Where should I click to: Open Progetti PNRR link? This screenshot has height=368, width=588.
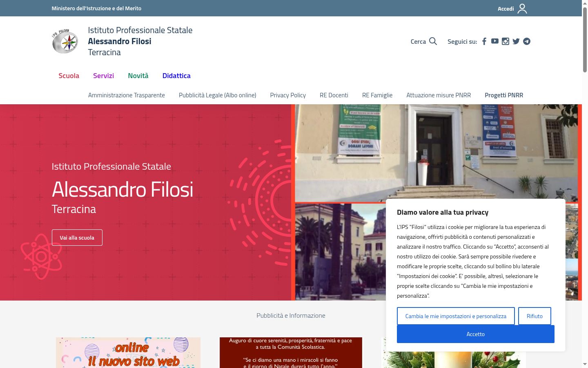tap(504, 95)
